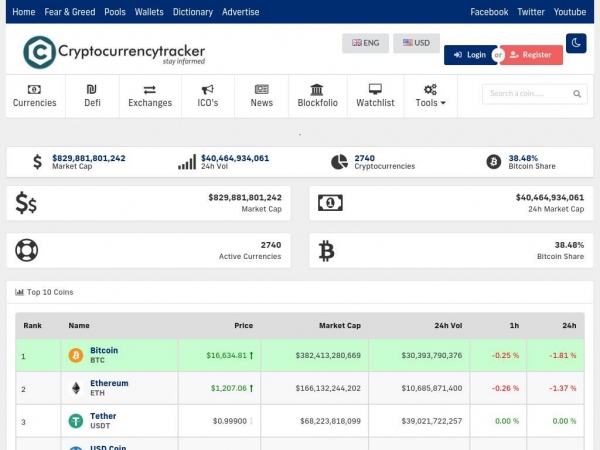Sort by the Name column header
Screen dimensions: 600x450
pos(79,326)
